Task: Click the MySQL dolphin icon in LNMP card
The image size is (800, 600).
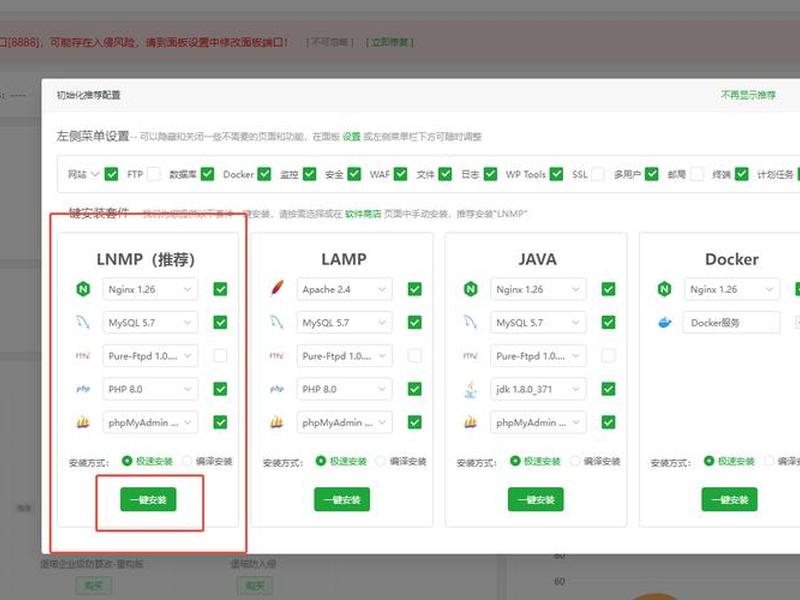Action: click(83, 322)
